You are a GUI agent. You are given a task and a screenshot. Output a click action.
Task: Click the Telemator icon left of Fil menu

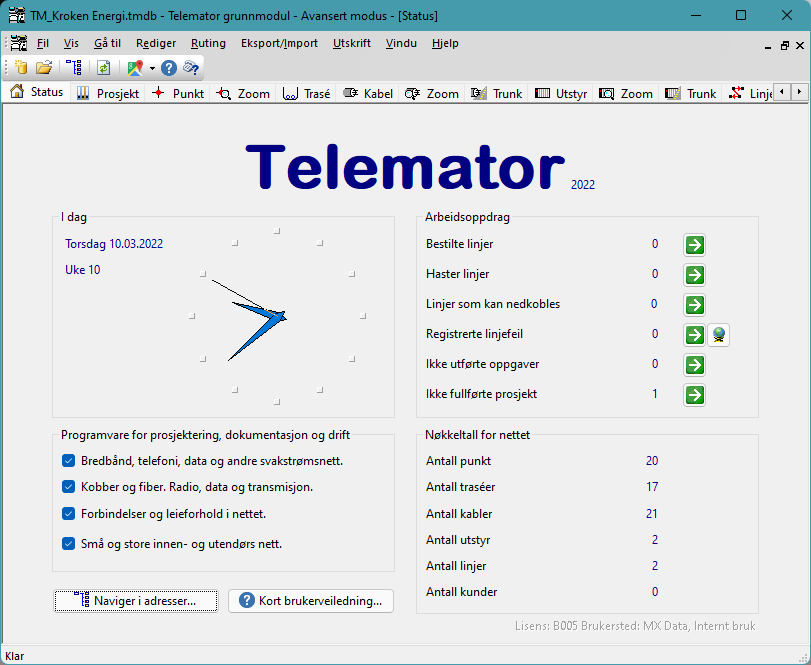click(19, 43)
